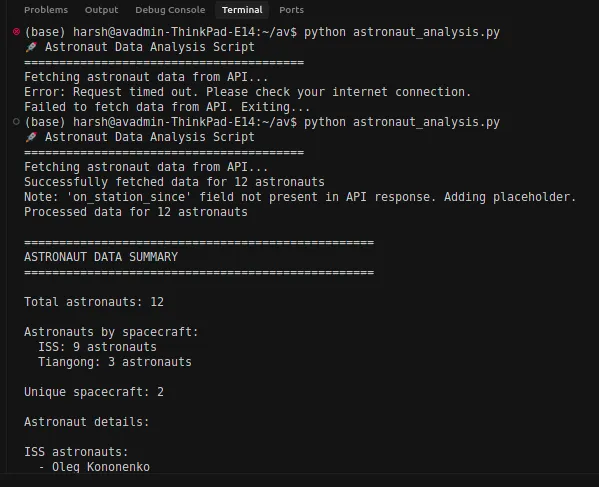Open the Debug Console tab
599x487 pixels.
170,10
